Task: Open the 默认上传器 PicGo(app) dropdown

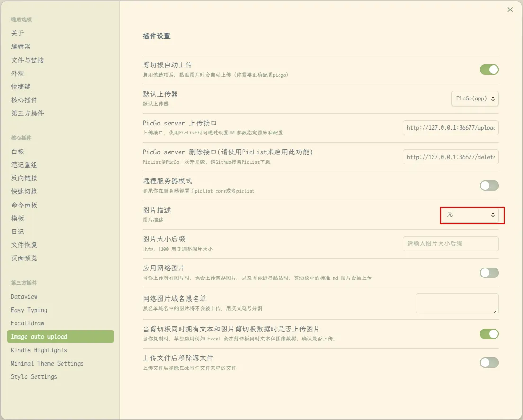Action: tap(475, 98)
